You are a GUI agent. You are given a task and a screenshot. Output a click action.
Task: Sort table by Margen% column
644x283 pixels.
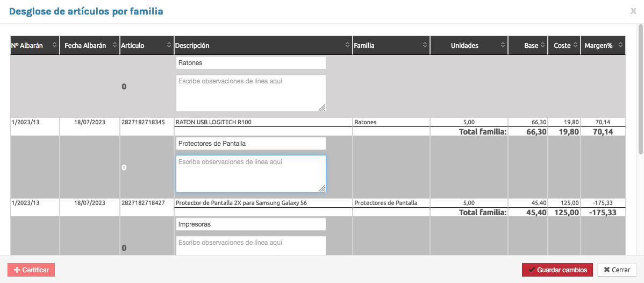pyautogui.click(x=620, y=46)
